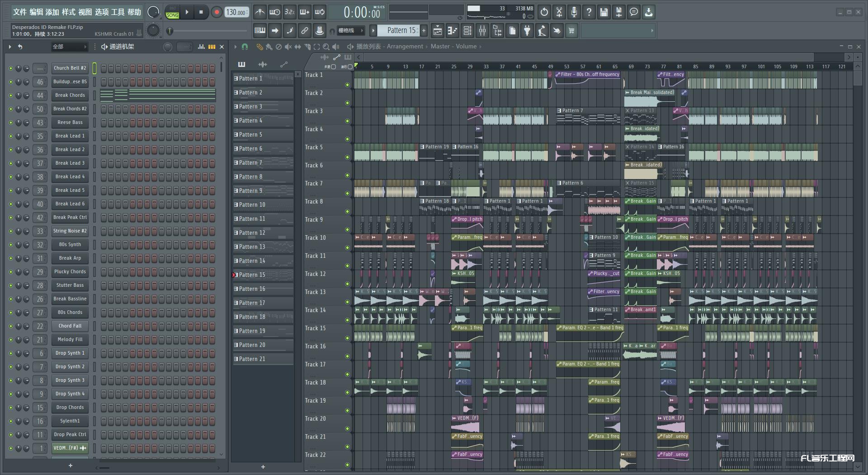Open mixer track selector 46 for Buildup channel
The width and height of the screenshot is (868, 475).
[40, 82]
